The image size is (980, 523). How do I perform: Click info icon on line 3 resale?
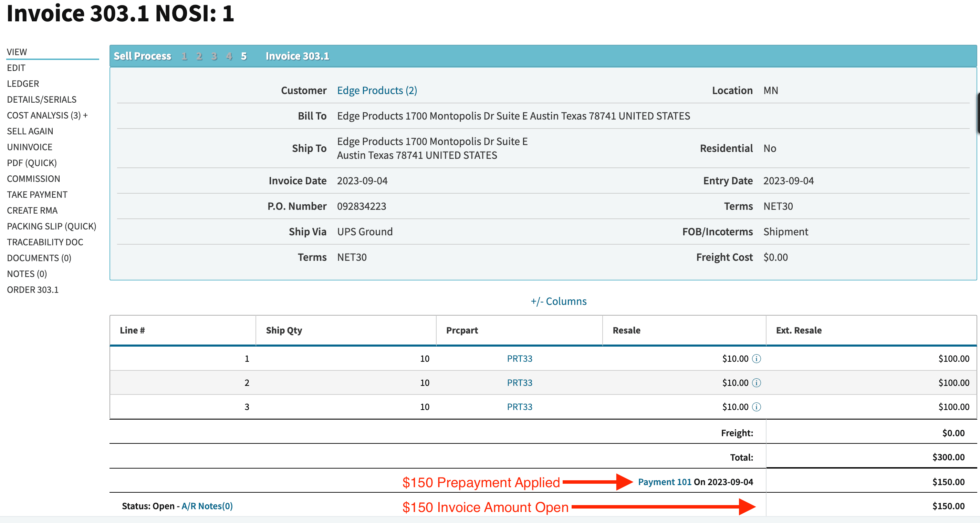[756, 407]
